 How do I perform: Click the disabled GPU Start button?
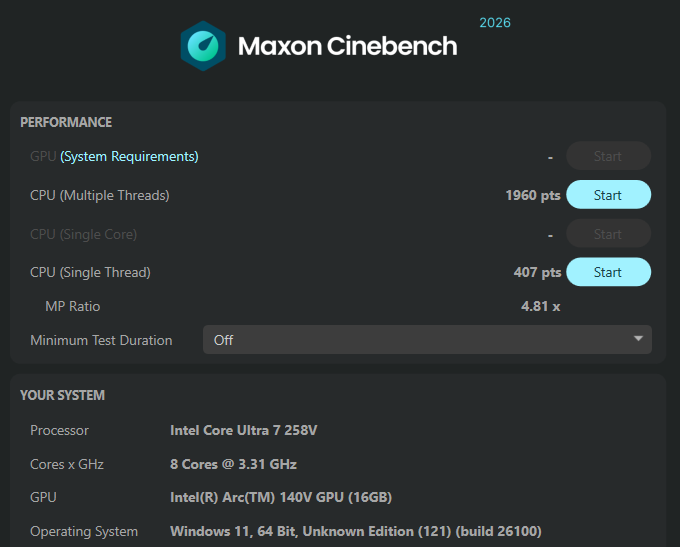(x=608, y=156)
